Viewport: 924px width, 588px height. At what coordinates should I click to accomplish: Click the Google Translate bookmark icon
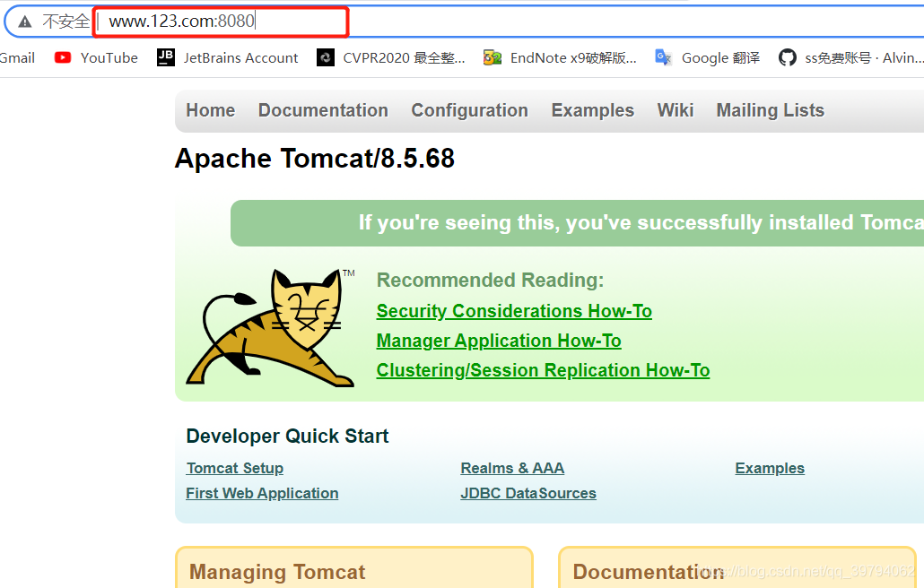pyautogui.click(x=663, y=57)
